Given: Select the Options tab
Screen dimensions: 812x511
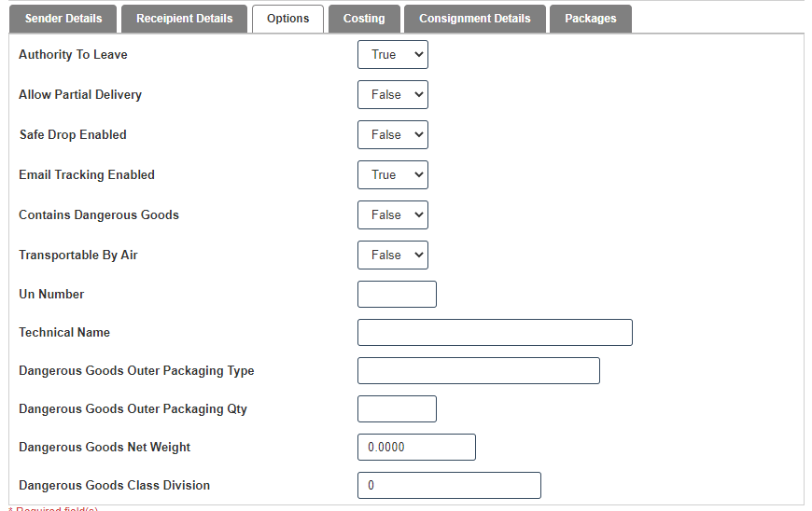Looking at the screenshot, I should tap(287, 19).
